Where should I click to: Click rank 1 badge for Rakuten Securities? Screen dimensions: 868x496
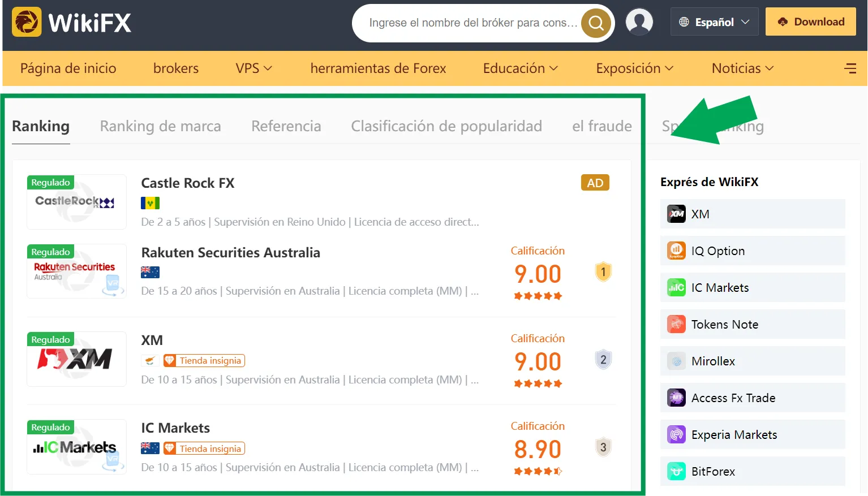(x=603, y=272)
